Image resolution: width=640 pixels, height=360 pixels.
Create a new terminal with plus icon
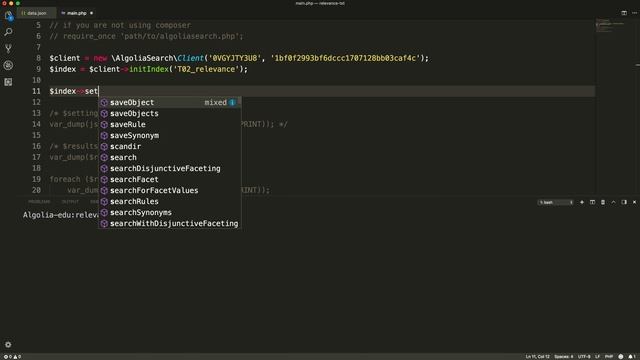click(582, 202)
